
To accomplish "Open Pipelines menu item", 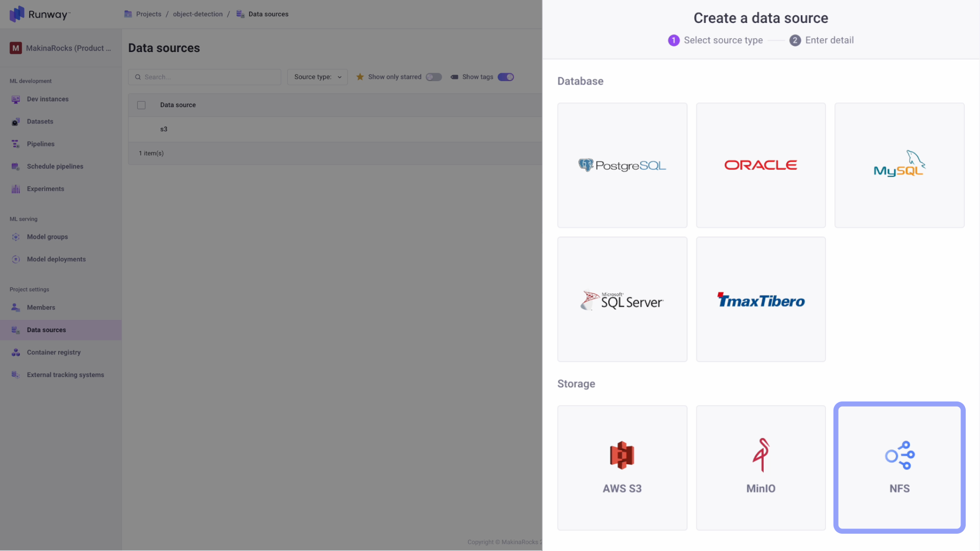I will (x=61, y=144).
